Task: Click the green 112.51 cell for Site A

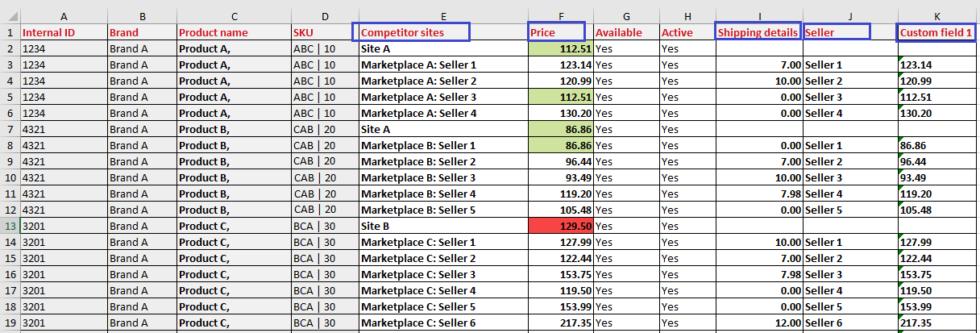Action: pos(561,48)
